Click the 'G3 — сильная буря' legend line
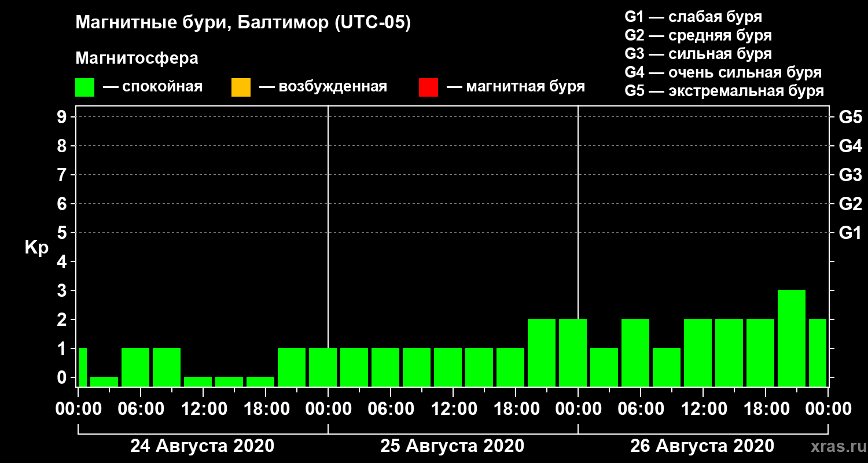This screenshot has height=463, width=868. pos(698,54)
